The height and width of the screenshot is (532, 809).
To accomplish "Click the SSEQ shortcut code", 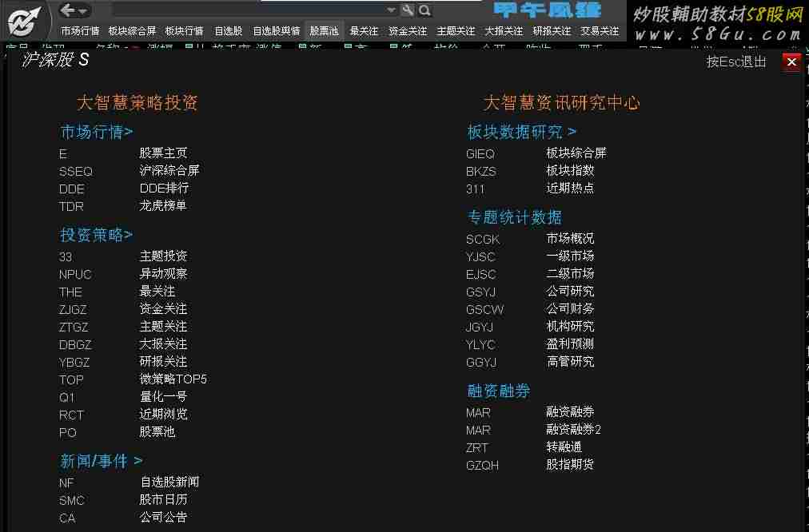I will point(76,172).
